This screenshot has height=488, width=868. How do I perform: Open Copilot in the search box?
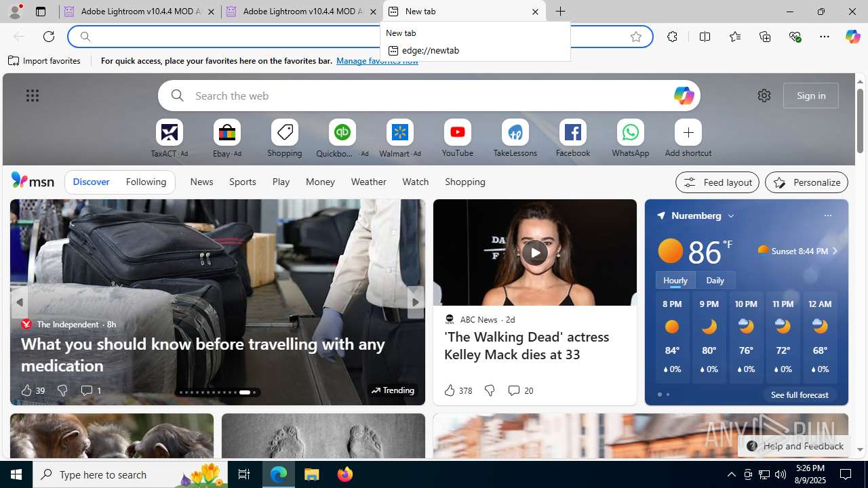pyautogui.click(x=684, y=96)
